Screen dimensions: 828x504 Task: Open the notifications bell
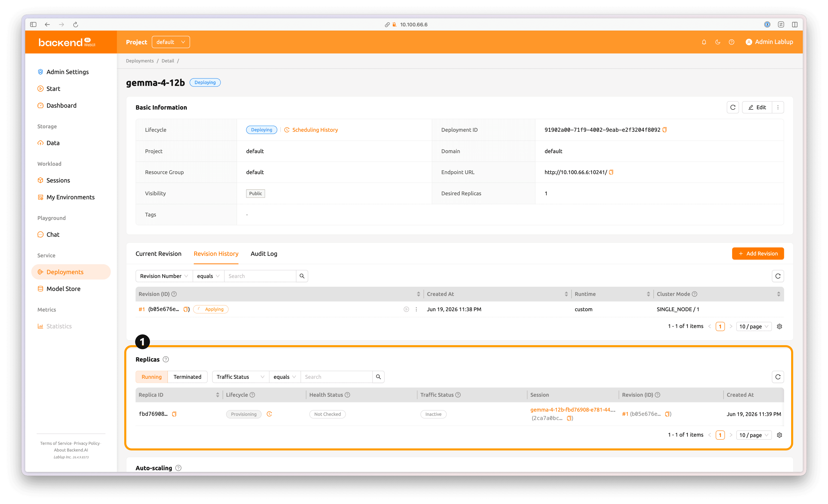pos(704,42)
